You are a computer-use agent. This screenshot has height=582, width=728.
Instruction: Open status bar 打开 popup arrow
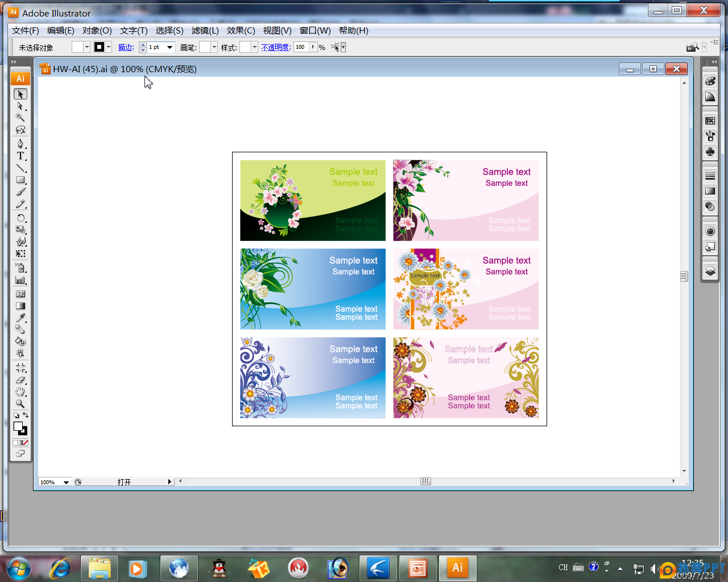coord(169,482)
